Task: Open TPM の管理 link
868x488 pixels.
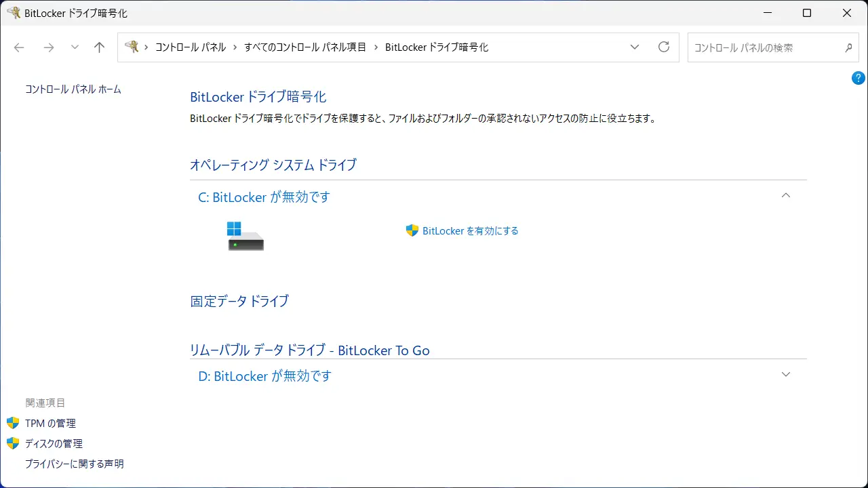Action: [50, 424]
